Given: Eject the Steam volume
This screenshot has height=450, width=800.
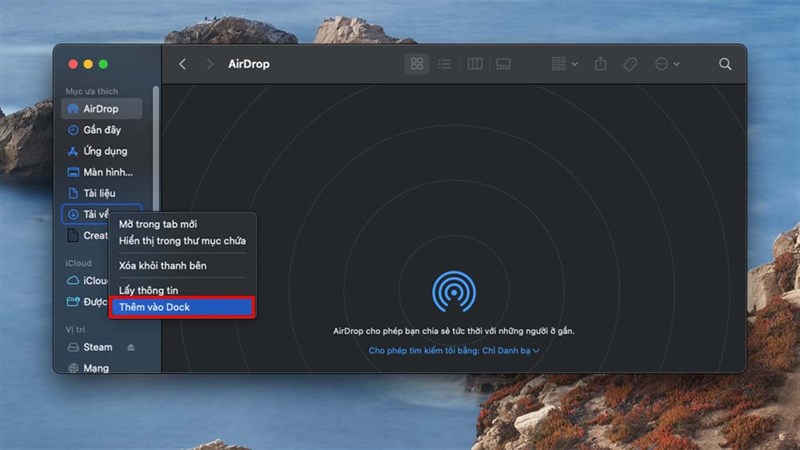Looking at the screenshot, I should pos(131,347).
